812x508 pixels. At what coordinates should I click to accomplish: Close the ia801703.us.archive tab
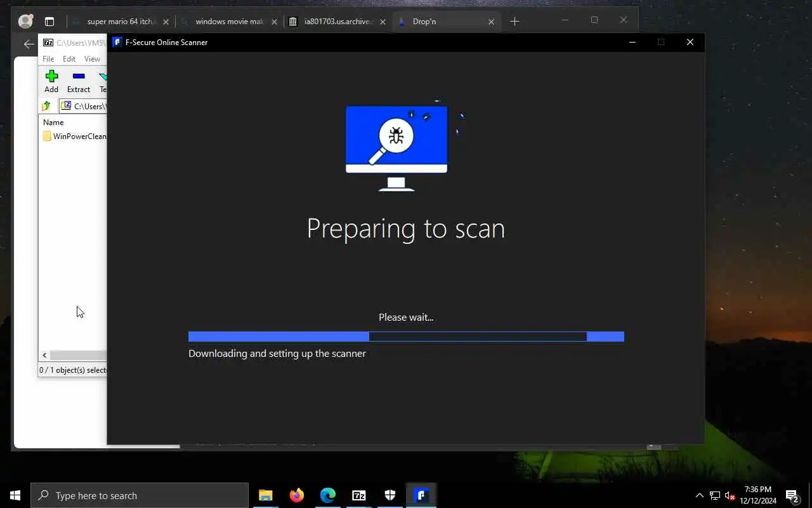(383, 22)
